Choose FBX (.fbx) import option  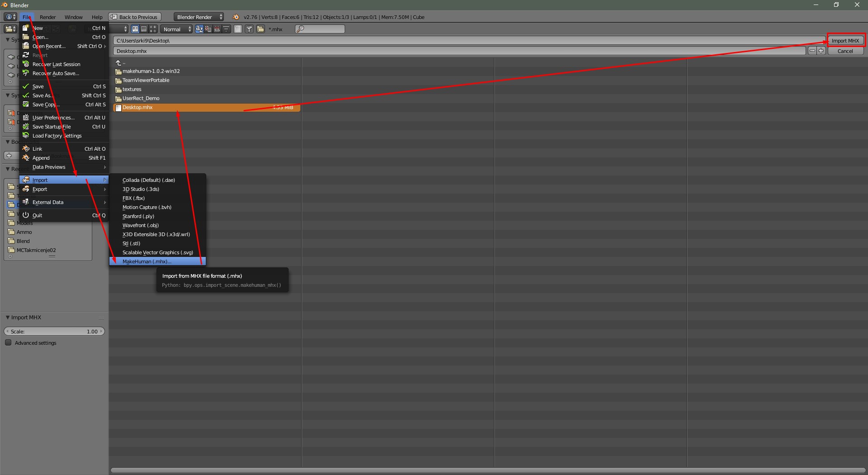[157, 198]
